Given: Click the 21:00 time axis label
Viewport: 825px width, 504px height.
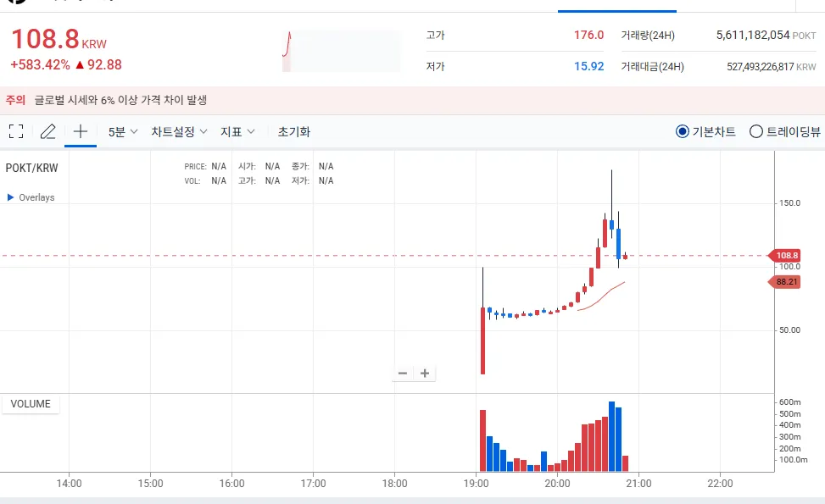Looking at the screenshot, I should pyautogui.click(x=638, y=484).
